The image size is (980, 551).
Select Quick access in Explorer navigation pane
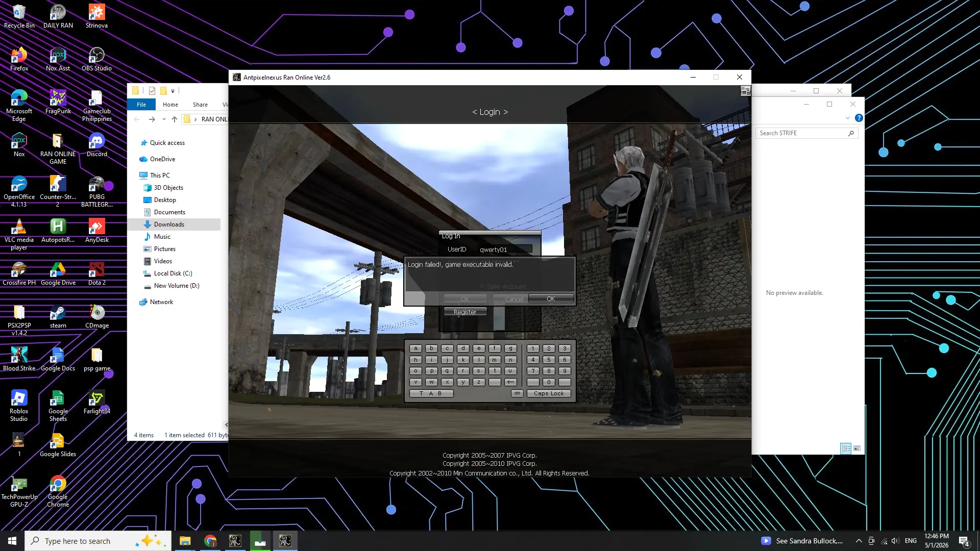[x=167, y=143]
